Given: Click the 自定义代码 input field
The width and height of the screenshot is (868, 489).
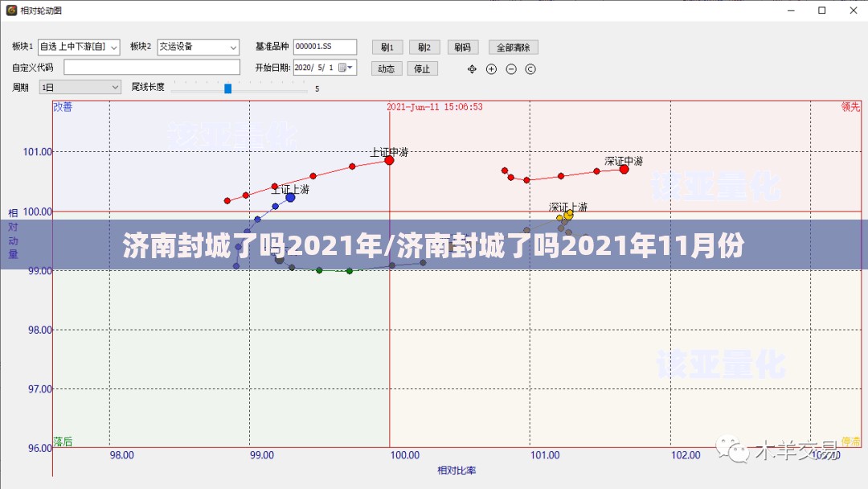Looking at the screenshot, I should point(152,68).
